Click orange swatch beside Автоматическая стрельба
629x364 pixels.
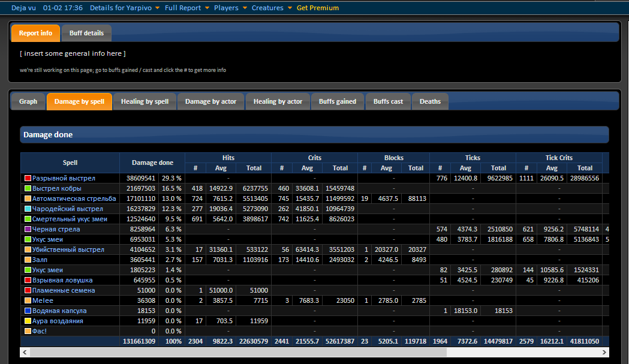(28, 198)
